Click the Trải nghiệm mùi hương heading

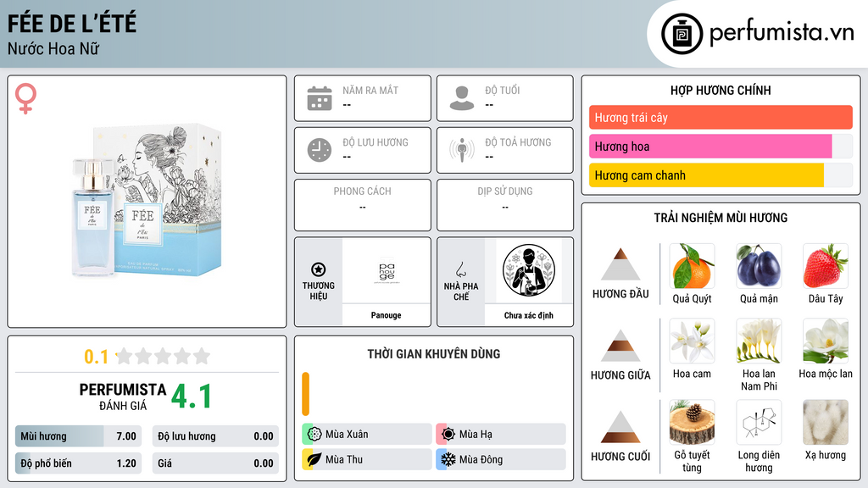pyautogui.click(x=721, y=218)
